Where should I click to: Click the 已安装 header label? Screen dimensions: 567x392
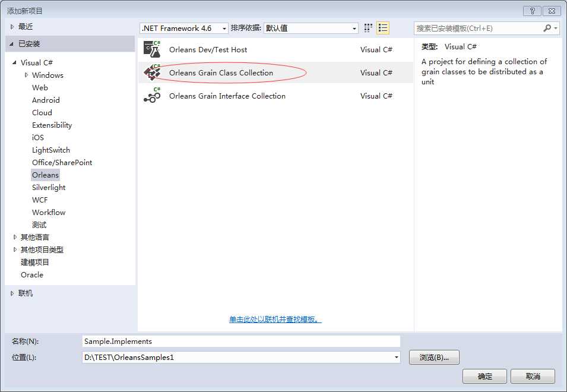(29, 44)
